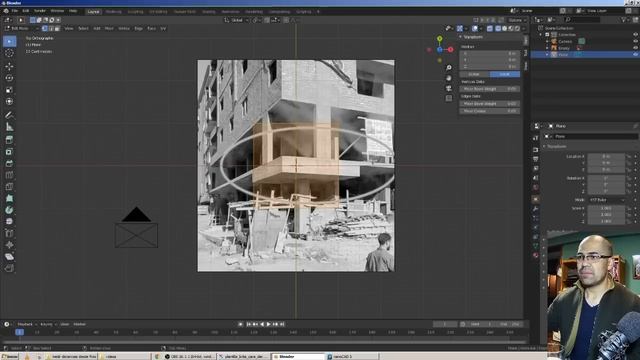Open the Options dropdown in viewport header
The image size is (640, 360).
(517, 20)
